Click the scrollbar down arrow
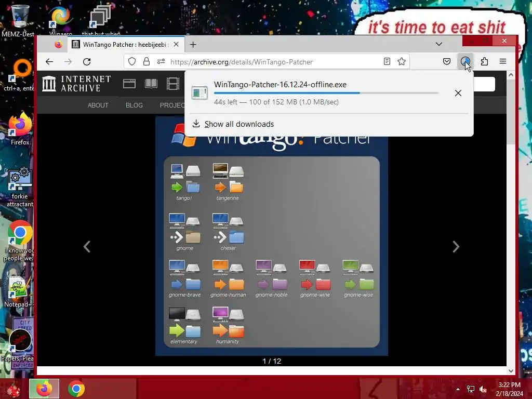 point(511,371)
